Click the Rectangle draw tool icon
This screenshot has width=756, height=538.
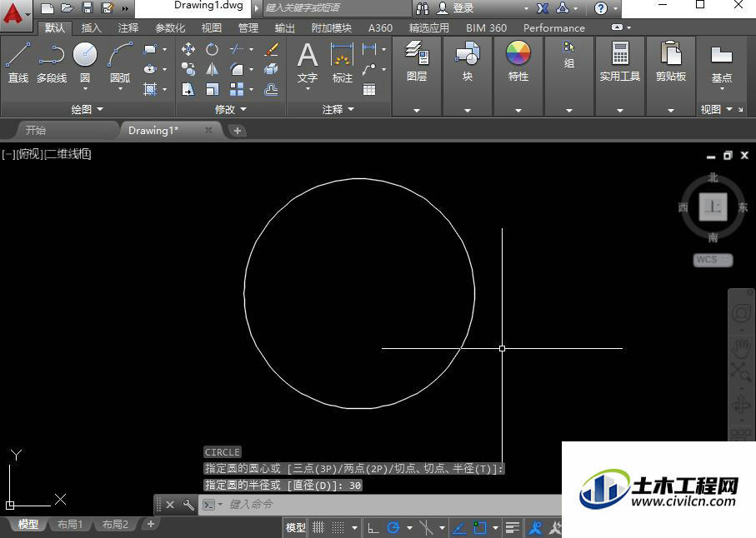(150, 49)
